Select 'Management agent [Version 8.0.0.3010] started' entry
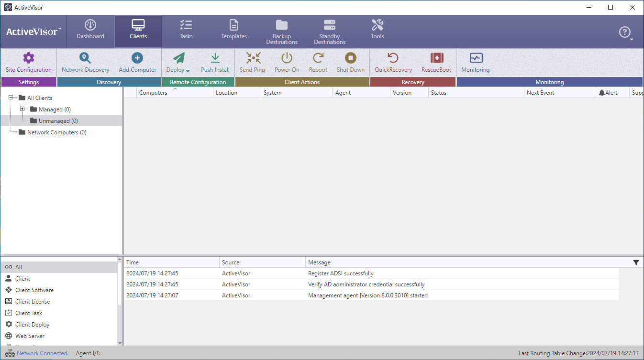This screenshot has width=644, height=360. tap(372, 295)
